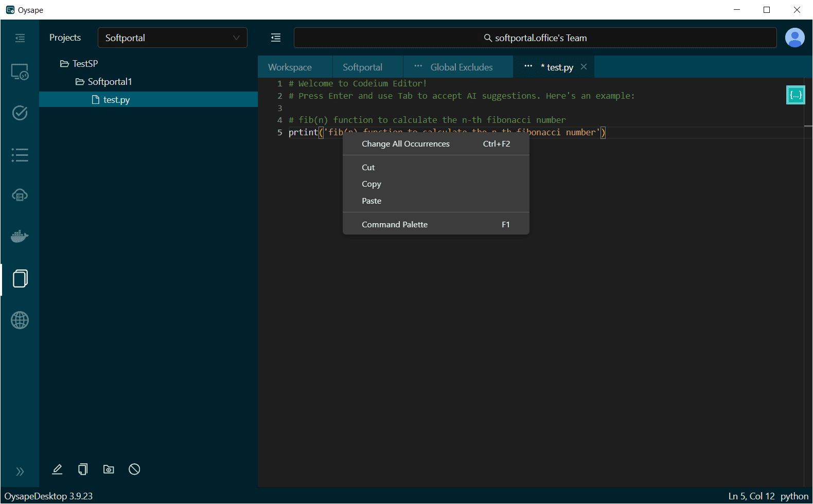Close the test.py tab
This screenshot has width=813, height=504.
(584, 67)
